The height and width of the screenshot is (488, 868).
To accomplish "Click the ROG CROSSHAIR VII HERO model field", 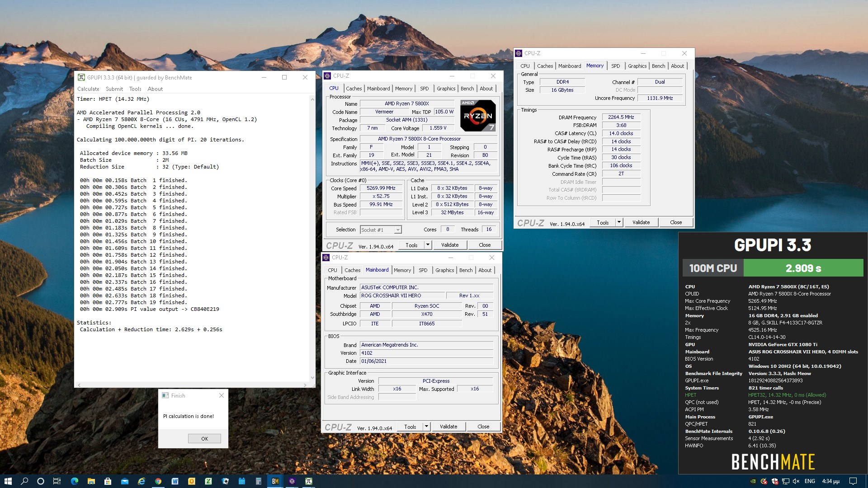I will [402, 296].
